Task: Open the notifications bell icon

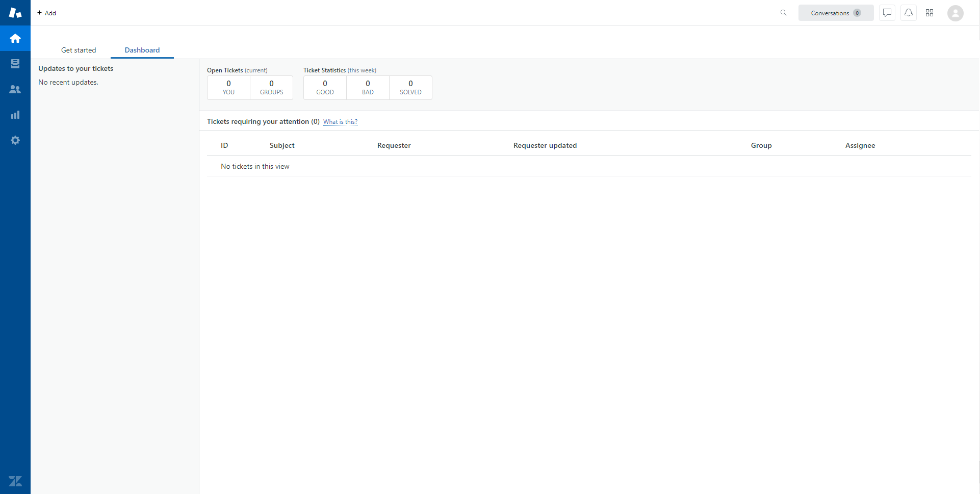Action: [909, 13]
